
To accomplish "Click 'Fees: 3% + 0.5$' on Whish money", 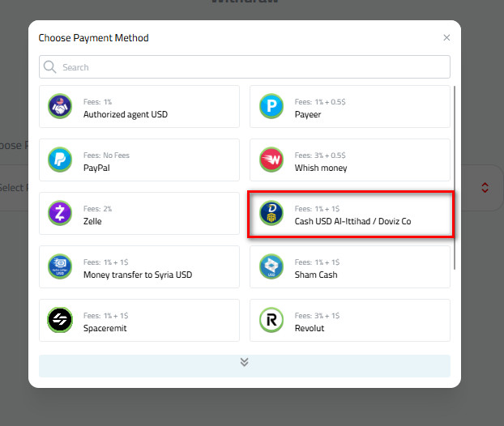I will tap(320, 155).
